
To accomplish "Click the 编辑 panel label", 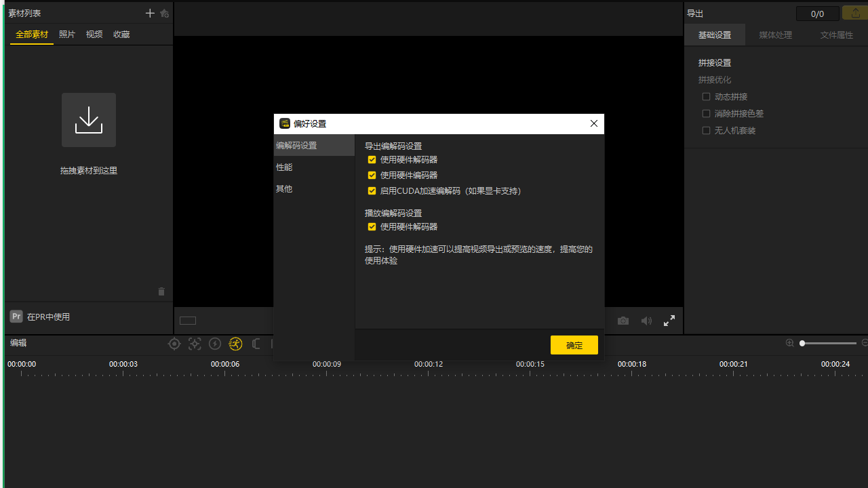I will click(18, 343).
